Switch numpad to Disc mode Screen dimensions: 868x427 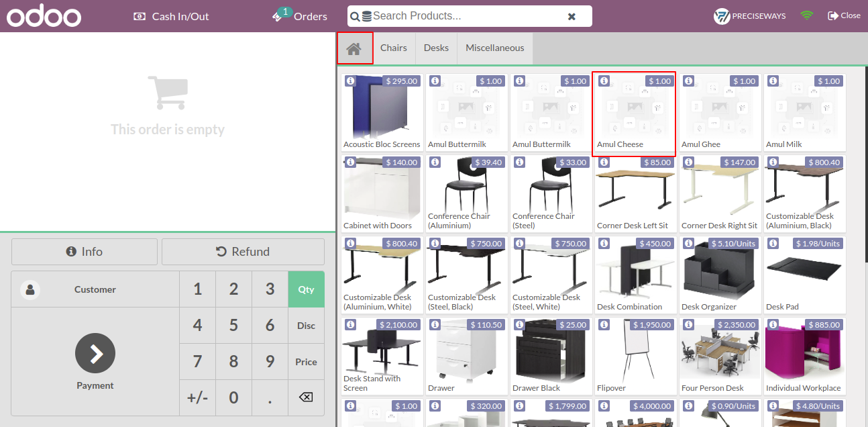point(306,326)
